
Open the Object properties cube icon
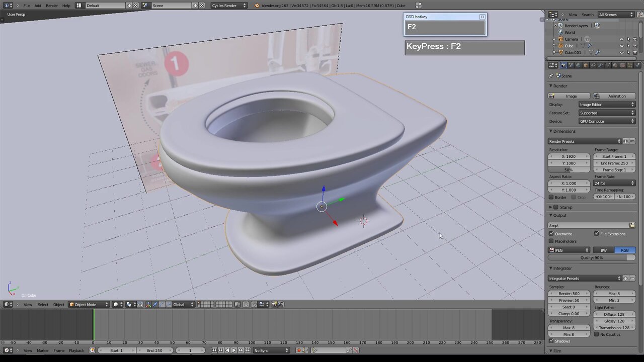(586, 65)
